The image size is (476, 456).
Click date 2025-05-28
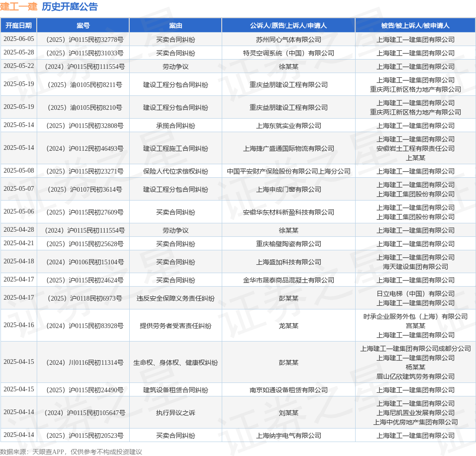pos(19,52)
